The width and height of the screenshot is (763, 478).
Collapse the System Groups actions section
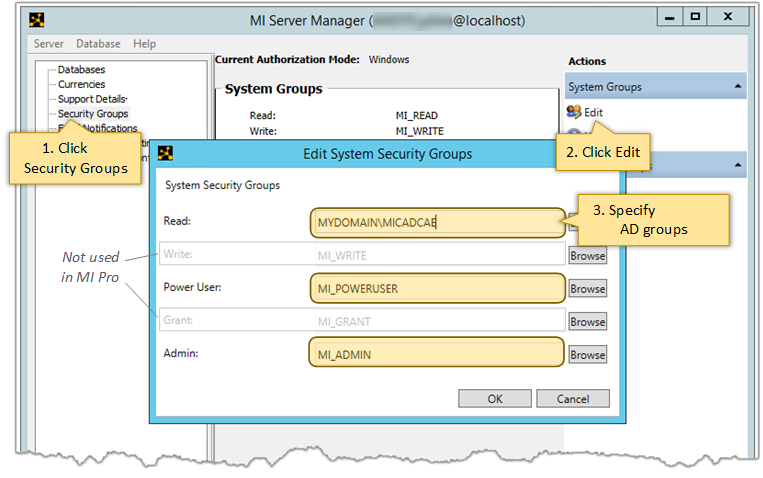click(738, 87)
